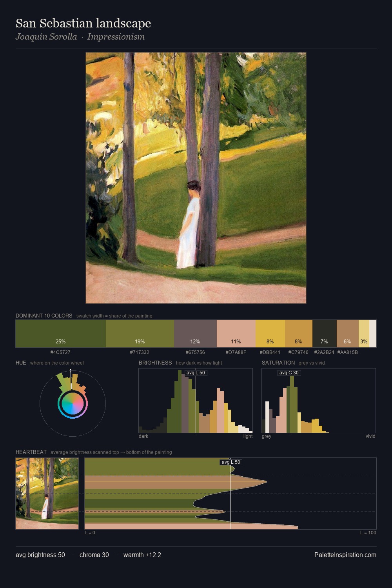The width and height of the screenshot is (392, 588).
Task: Click the 'HUE' section heading
Action: tap(21, 363)
